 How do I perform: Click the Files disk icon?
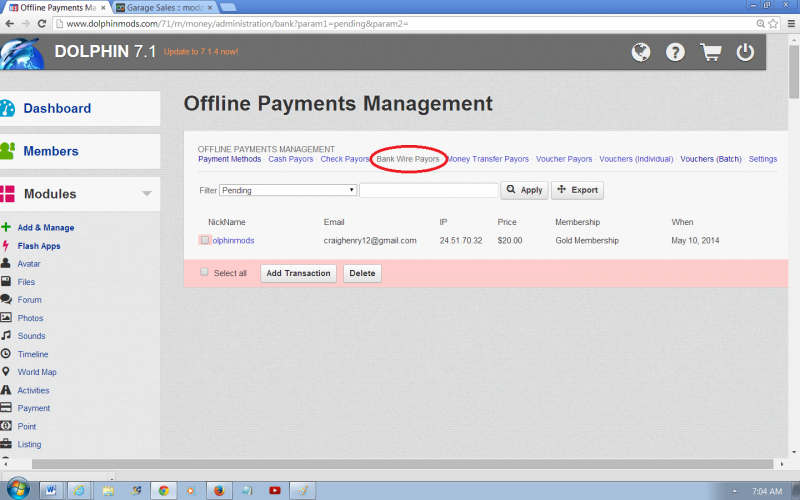[6, 282]
